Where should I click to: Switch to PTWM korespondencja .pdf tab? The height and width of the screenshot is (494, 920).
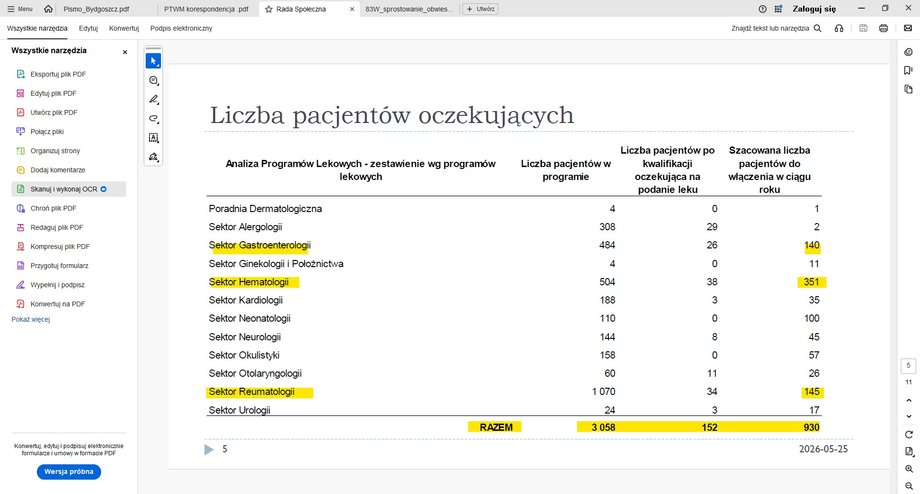[x=206, y=9]
